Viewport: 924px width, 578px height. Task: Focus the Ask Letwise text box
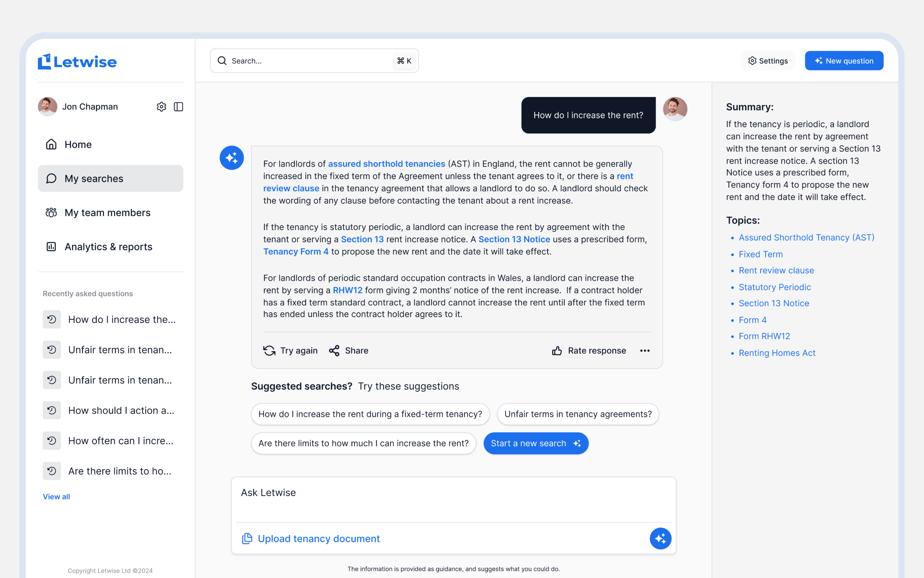click(x=454, y=499)
